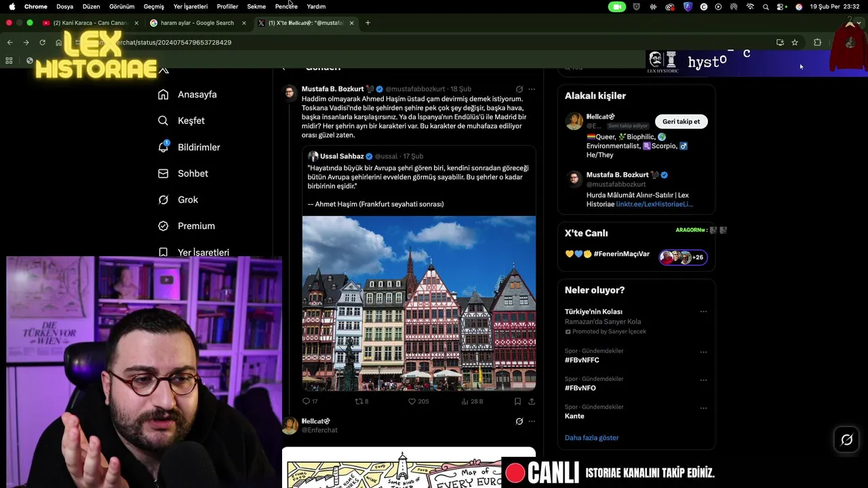Open #FeninMaçıVar live hashtag
868x488 pixels.
621,254
